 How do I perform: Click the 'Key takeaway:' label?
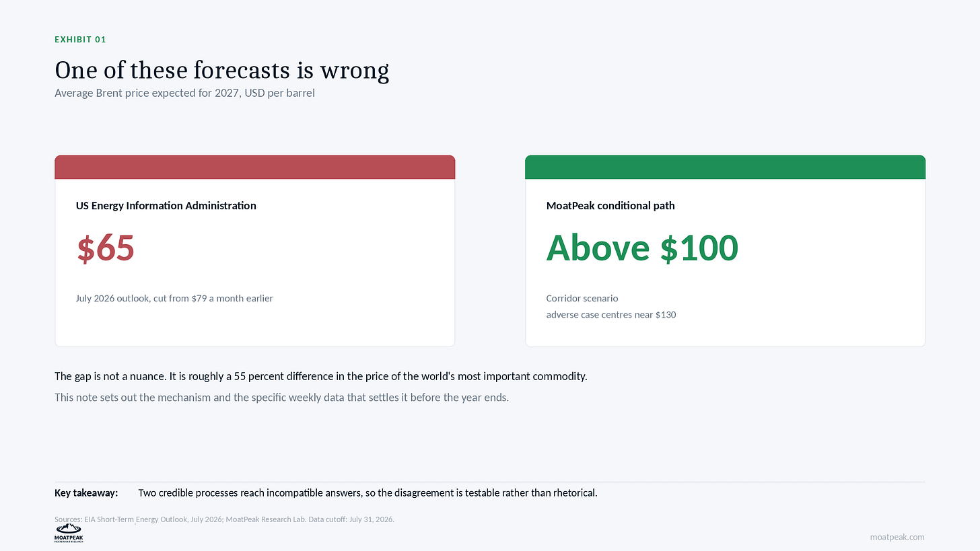pos(86,493)
